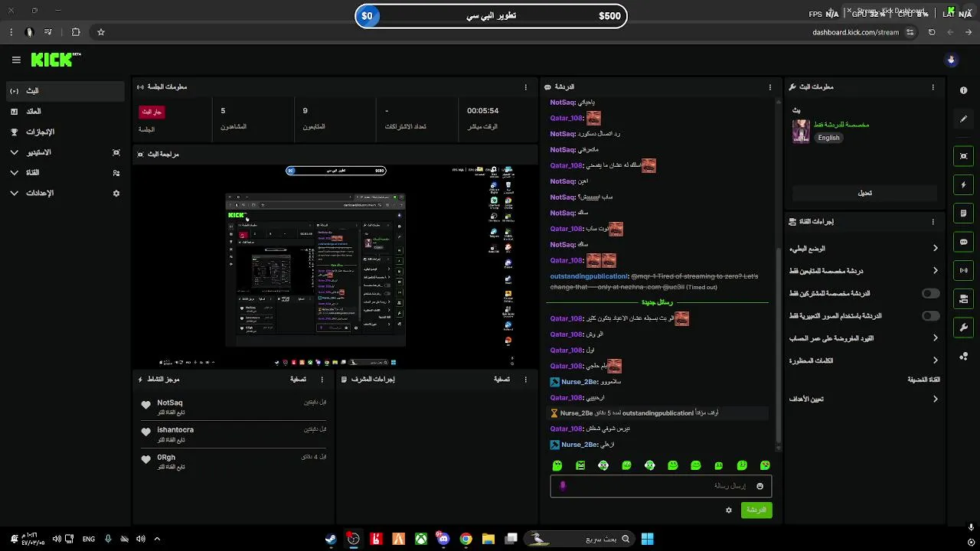Toggle subscribers-only chat switch
The image size is (980, 551).
click(930, 293)
